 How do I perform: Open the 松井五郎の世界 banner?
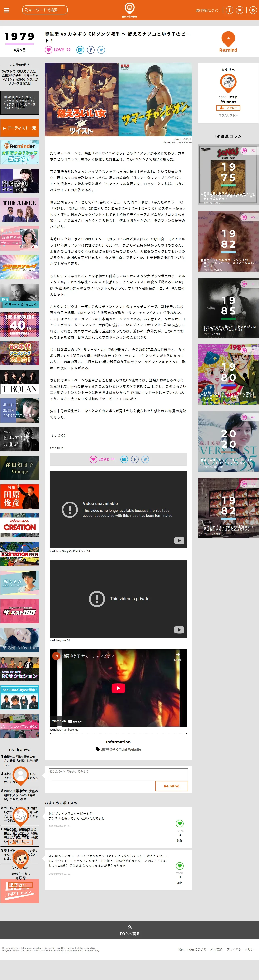[19, 439]
